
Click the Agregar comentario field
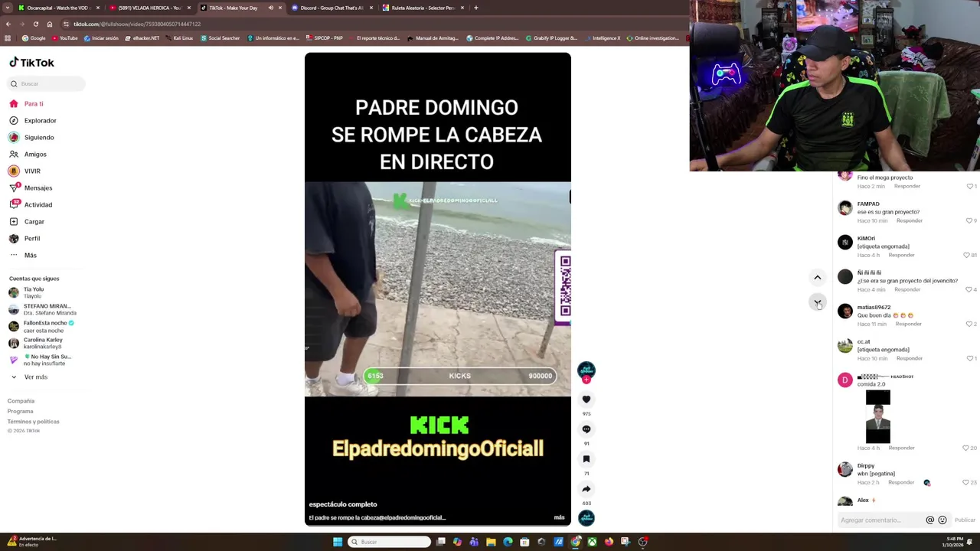[x=880, y=520]
